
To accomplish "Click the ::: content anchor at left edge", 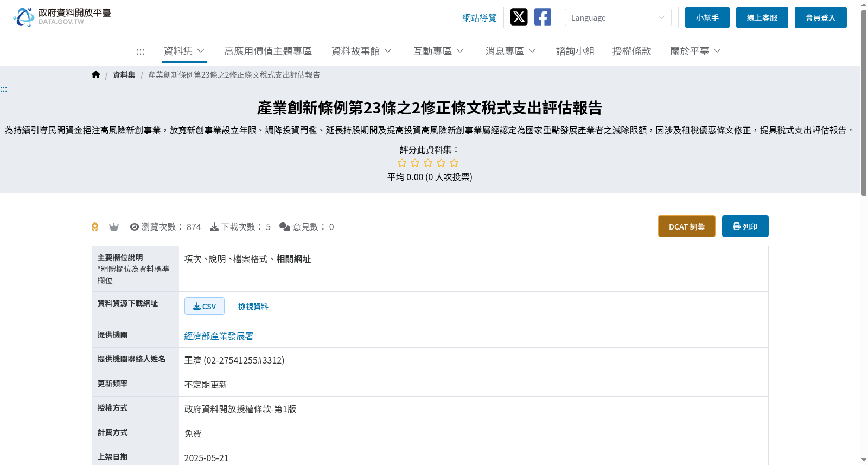I will (x=4, y=89).
